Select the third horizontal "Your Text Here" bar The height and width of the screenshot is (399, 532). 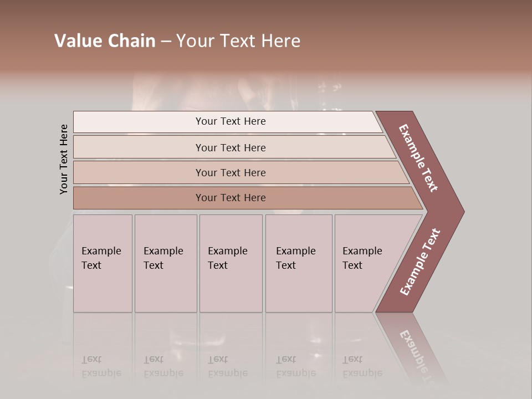231,172
